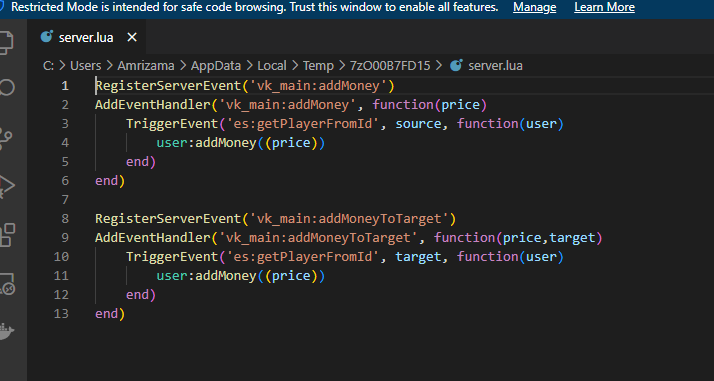Click the end keyword on line 6
Screen dimensions: 714x381
[x=106, y=181]
